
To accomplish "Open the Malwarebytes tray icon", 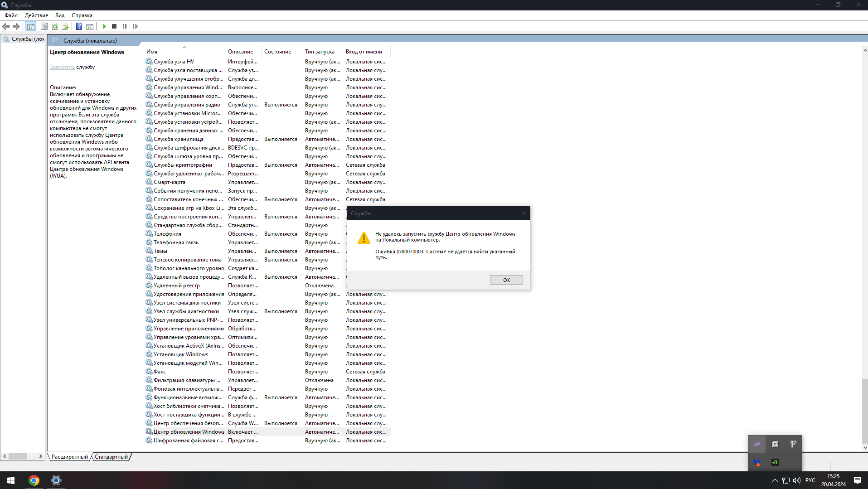I will click(757, 462).
